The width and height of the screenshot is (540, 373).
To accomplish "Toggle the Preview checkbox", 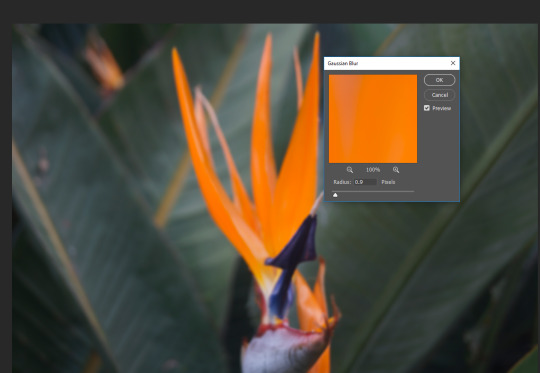I will [427, 108].
